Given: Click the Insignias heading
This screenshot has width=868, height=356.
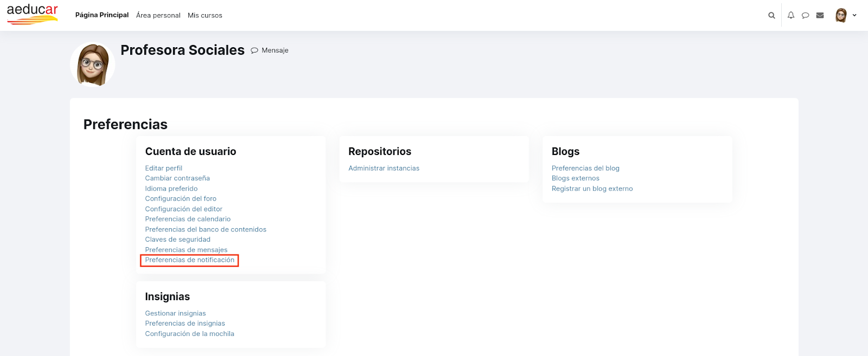Looking at the screenshot, I should 168,297.
